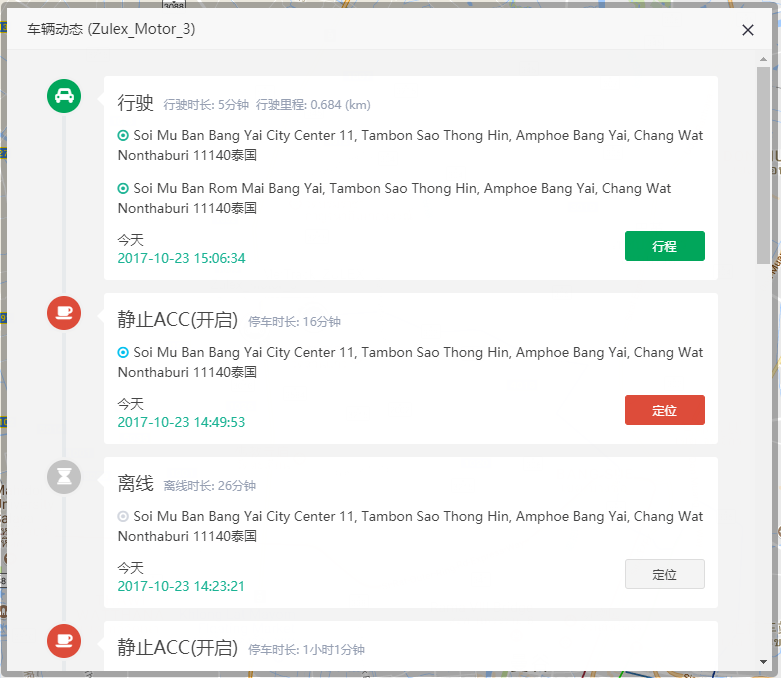
Task: Click 停车时长: 1小时1分钟 text
Action: click(306, 650)
